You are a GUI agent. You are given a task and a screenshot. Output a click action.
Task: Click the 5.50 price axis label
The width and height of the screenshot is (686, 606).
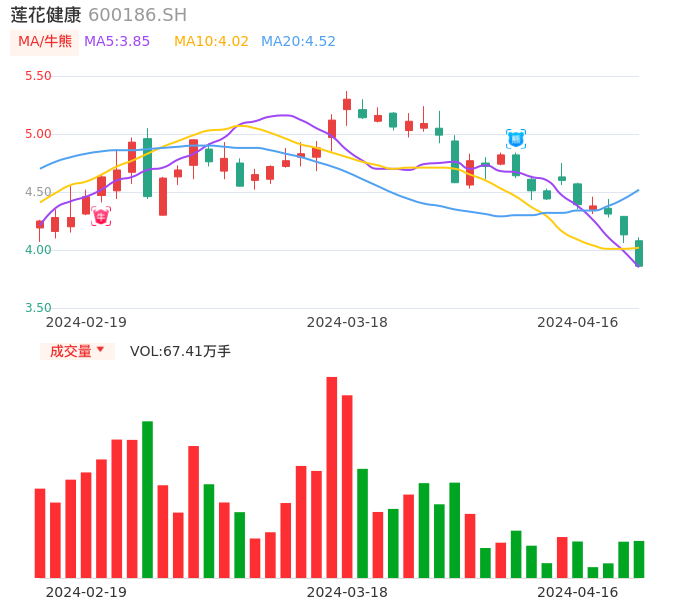(38, 76)
